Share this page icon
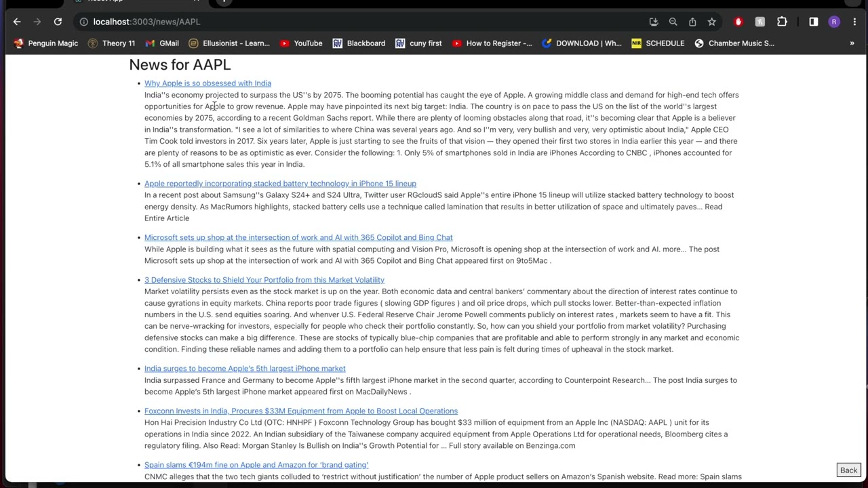The image size is (868, 488). tap(692, 22)
